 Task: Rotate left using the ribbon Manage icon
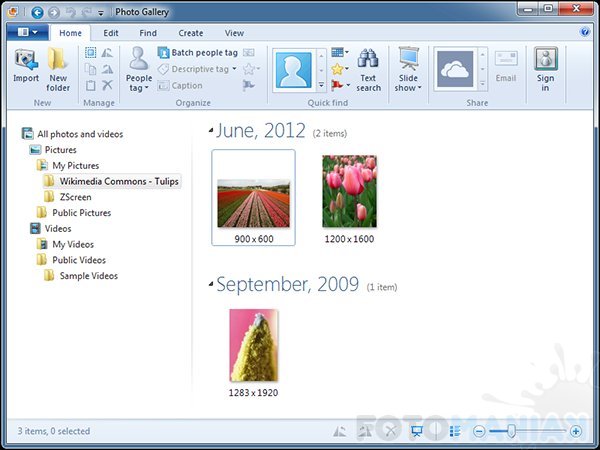coord(107,52)
